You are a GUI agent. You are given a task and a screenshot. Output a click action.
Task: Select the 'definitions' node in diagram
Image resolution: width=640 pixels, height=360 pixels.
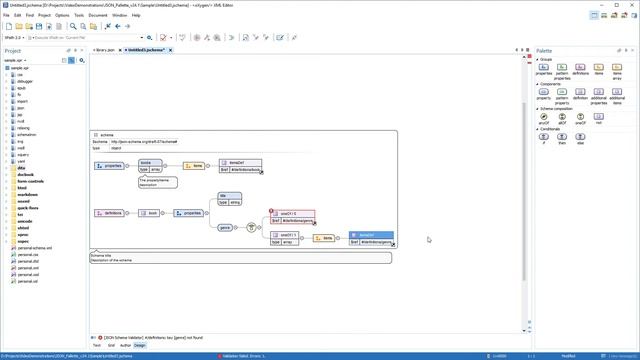109,213
